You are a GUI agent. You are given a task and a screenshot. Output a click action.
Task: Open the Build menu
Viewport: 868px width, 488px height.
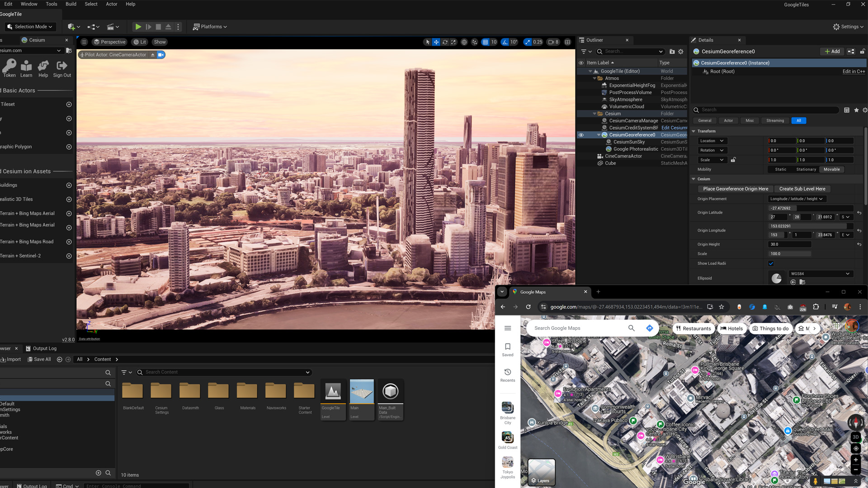(x=71, y=4)
